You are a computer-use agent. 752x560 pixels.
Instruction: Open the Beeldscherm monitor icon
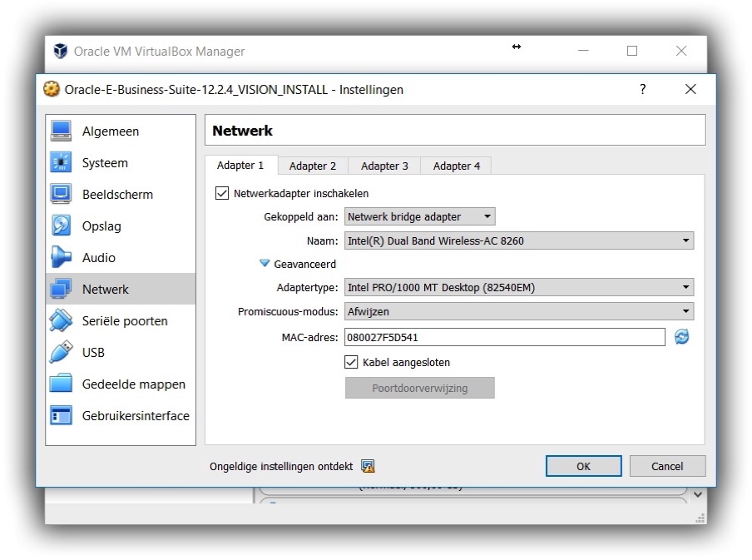tap(61, 195)
